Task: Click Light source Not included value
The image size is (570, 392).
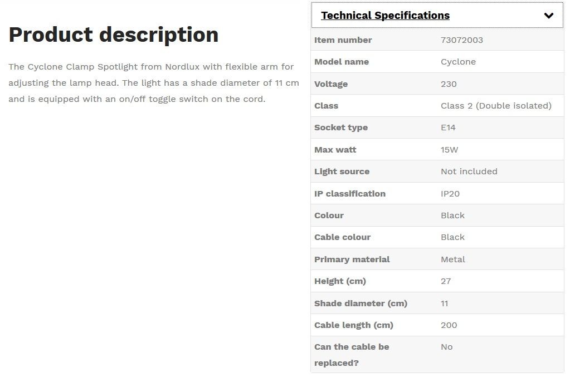Action: tap(469, 171)
